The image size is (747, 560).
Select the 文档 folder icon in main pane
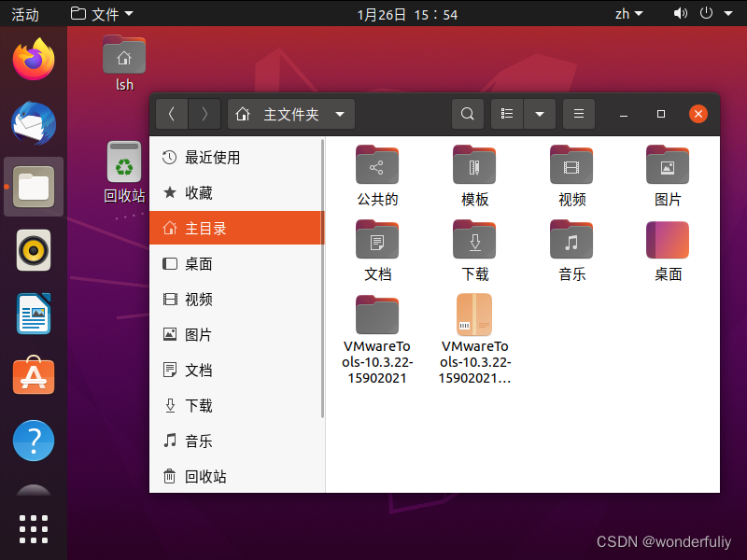(377, 240)
